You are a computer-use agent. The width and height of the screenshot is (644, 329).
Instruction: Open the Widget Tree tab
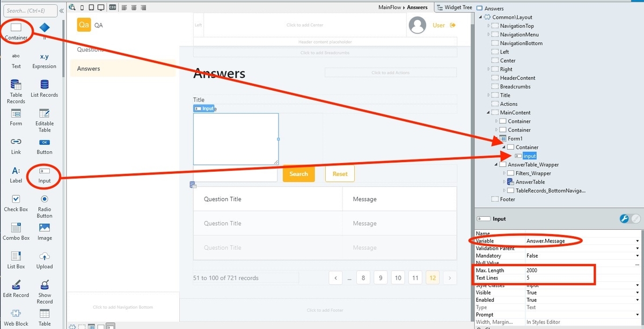455,7
